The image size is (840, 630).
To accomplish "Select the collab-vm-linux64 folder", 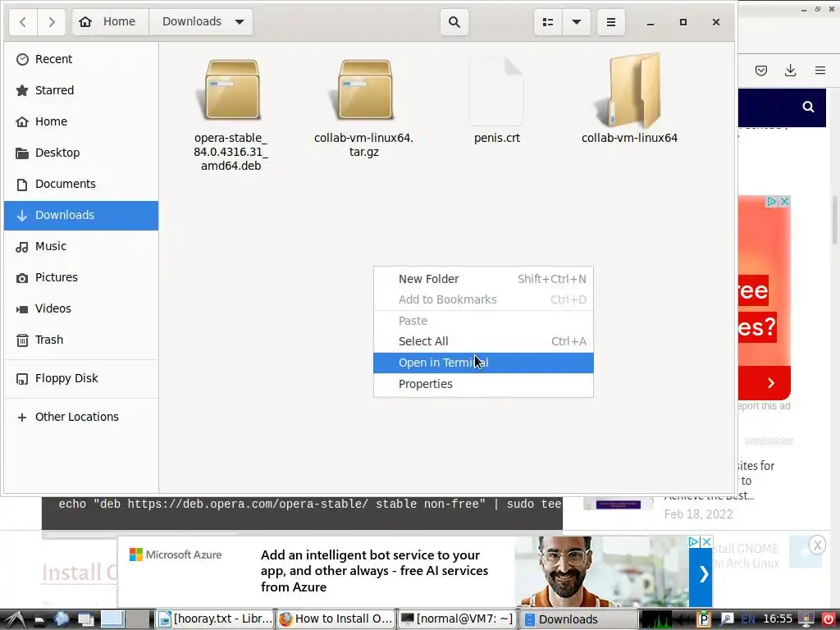I will (629, 99).
